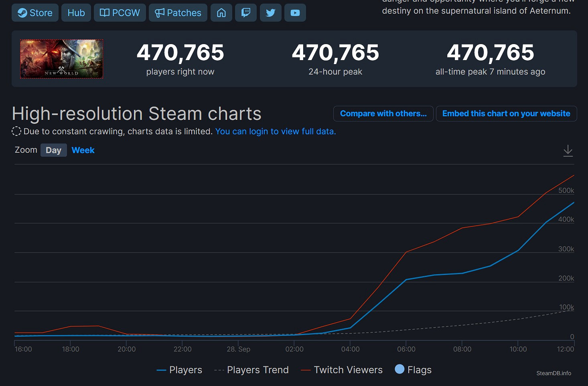Viewport: 588px width, 386px height.
Task: Follow the login to view full data link
Action: pos(275,131)
